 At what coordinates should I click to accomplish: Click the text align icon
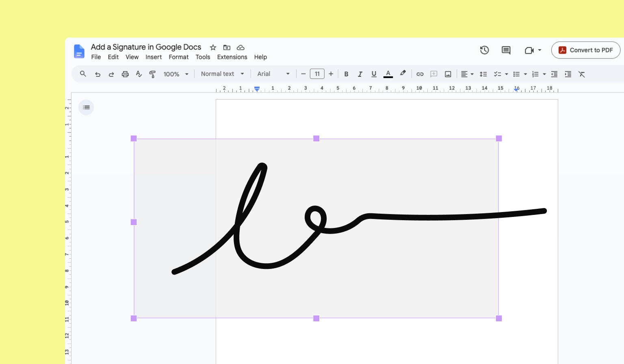464,74
